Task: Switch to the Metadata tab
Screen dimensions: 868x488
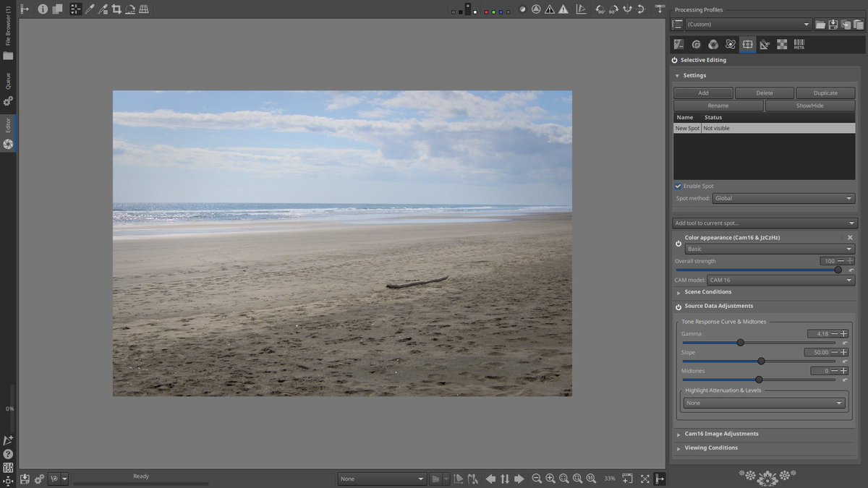Action: coord(799,44)
